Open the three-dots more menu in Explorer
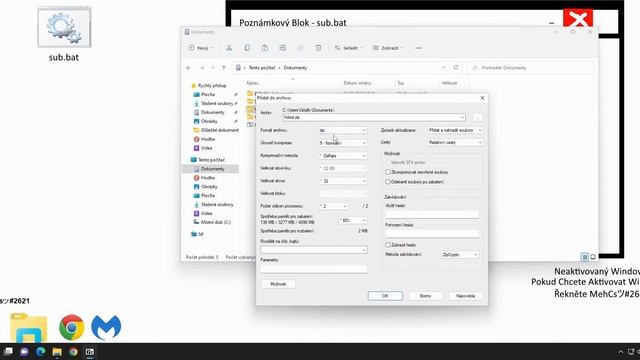Image resolution: width=640 pixels, height=360 pixels. tap(418, 48)
